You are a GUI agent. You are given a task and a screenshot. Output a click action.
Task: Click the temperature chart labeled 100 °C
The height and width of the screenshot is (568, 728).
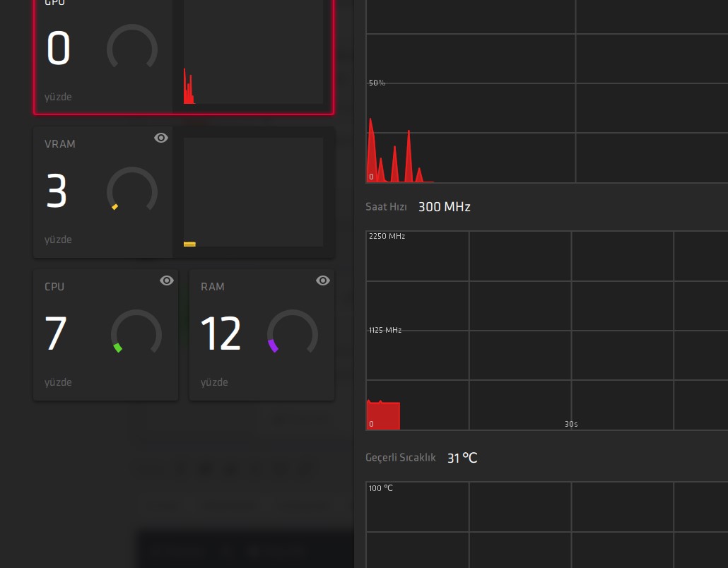[547, 525]
